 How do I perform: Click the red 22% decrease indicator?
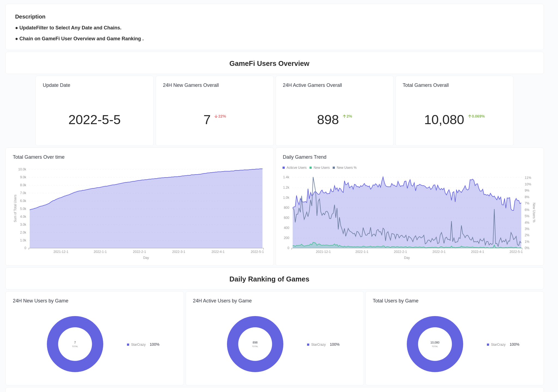tap(220, 116)
